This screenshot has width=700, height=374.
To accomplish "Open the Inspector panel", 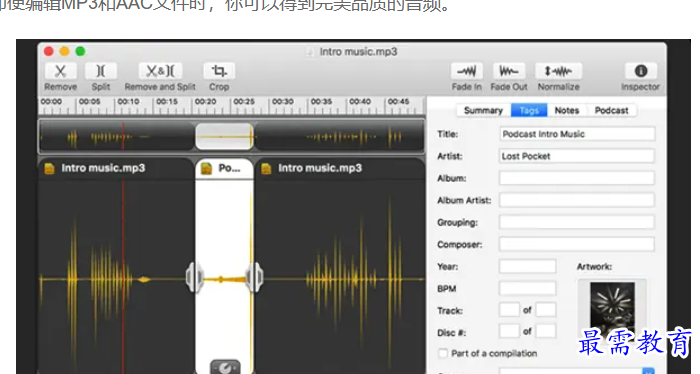I will (x=641, y=71).
